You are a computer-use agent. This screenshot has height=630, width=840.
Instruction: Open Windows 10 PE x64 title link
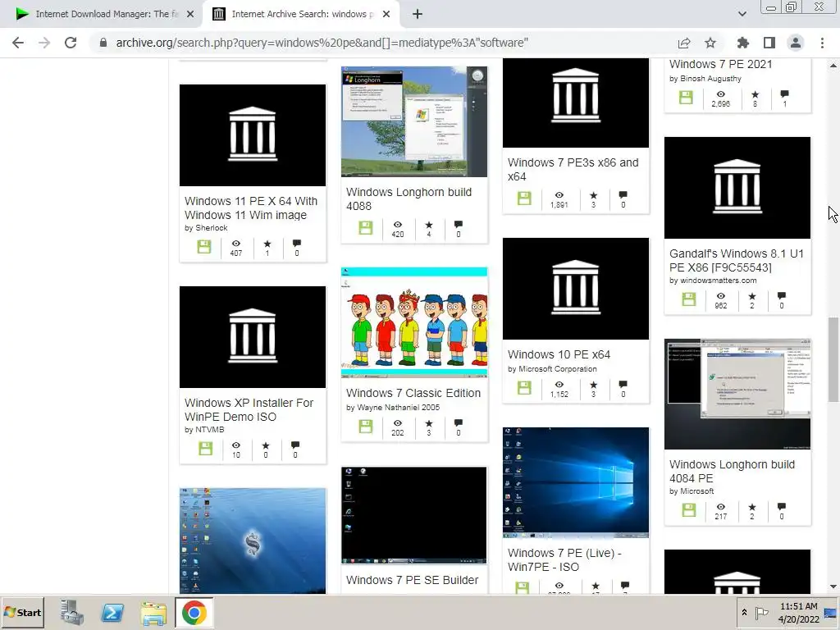559,354
